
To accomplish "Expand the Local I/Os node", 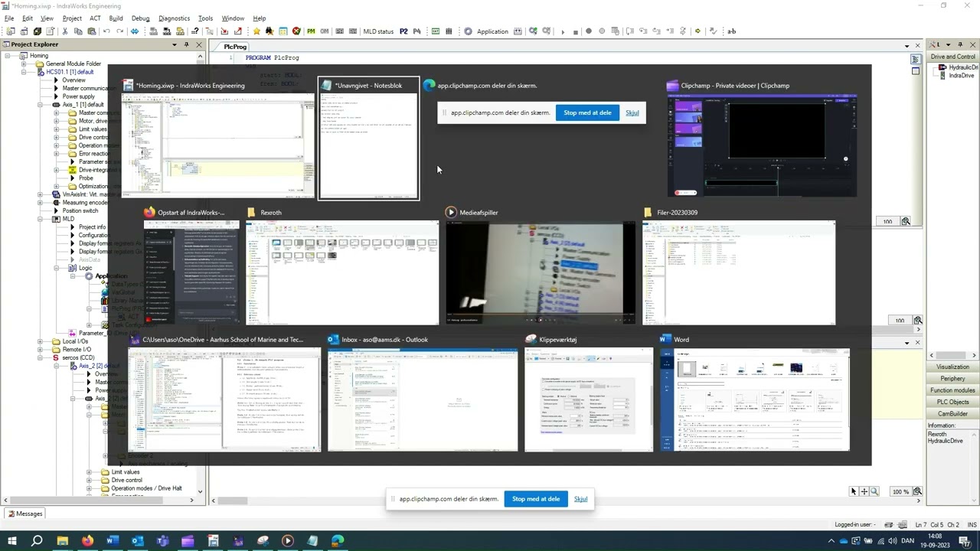I will (x=39, y=341).
